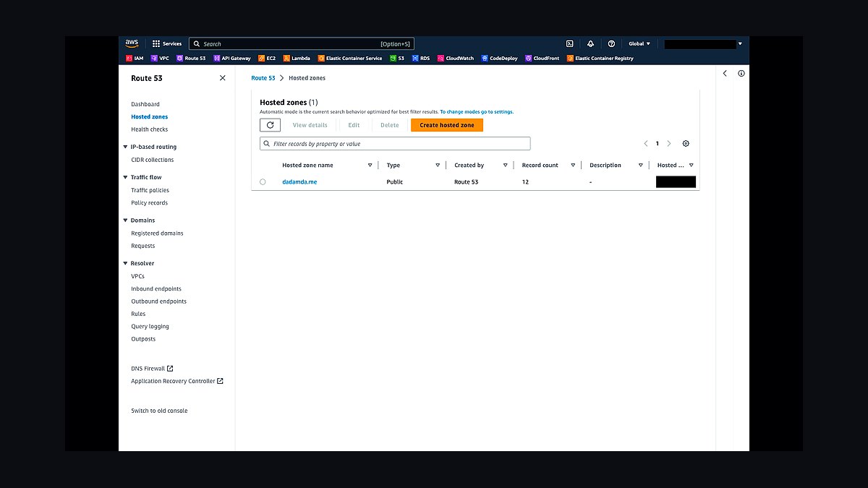Focus the filter records search field

pyautogui.click(x=395, y=144)
